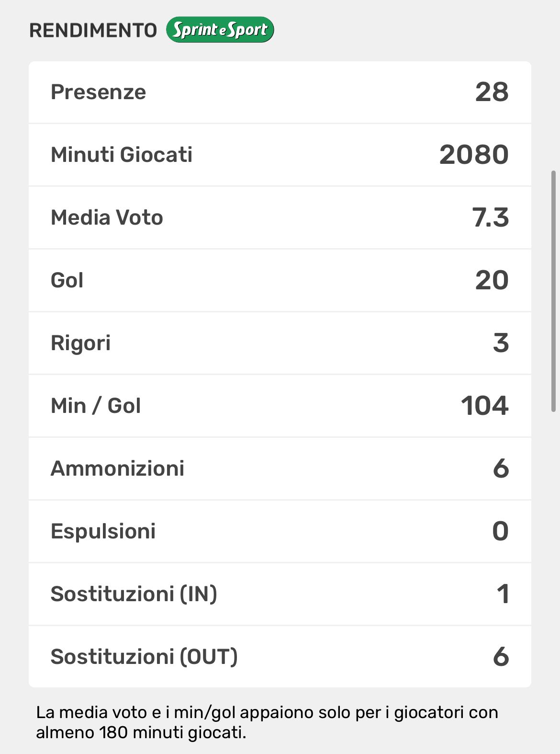
Task: Select the Media Voto label
Action: 107,217
